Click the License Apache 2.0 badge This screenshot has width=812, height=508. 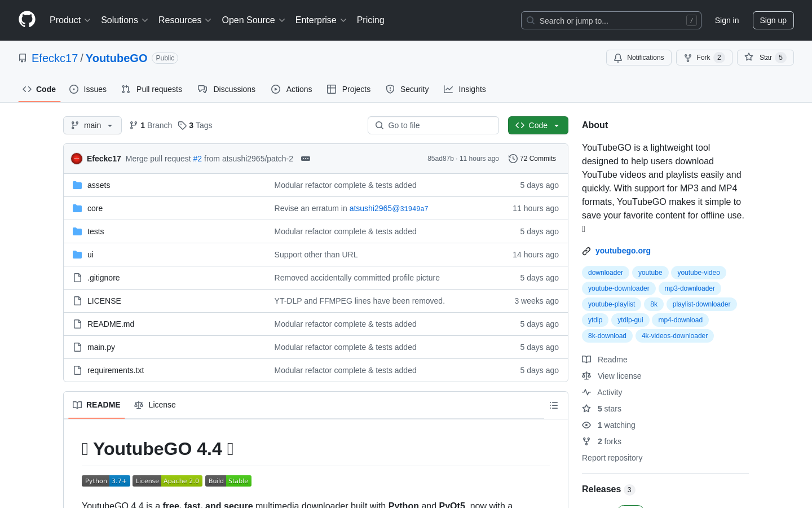click(167, 481)
